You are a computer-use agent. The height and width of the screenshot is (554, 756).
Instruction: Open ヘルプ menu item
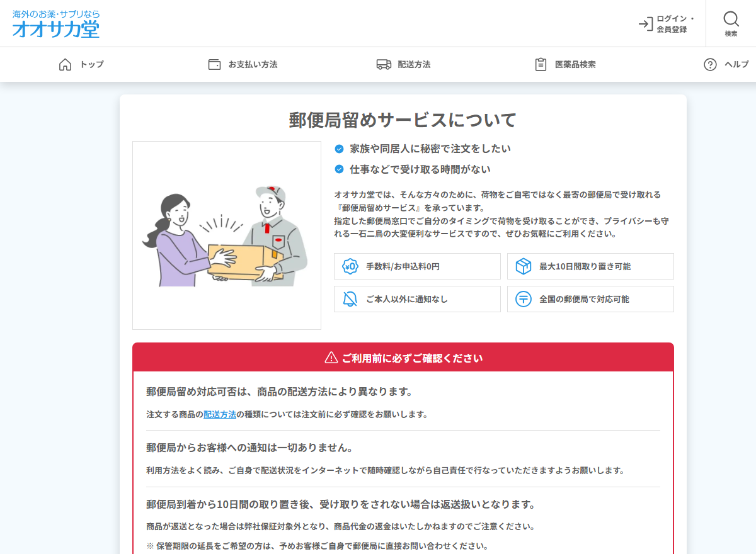point(736,64)
